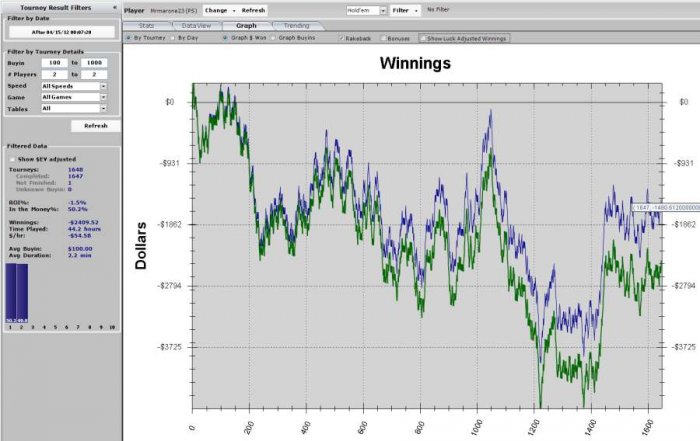The image size is (700, 441).
Task: Click the player name Mrmarose23 (PS)
Action: tap(173, 11)
